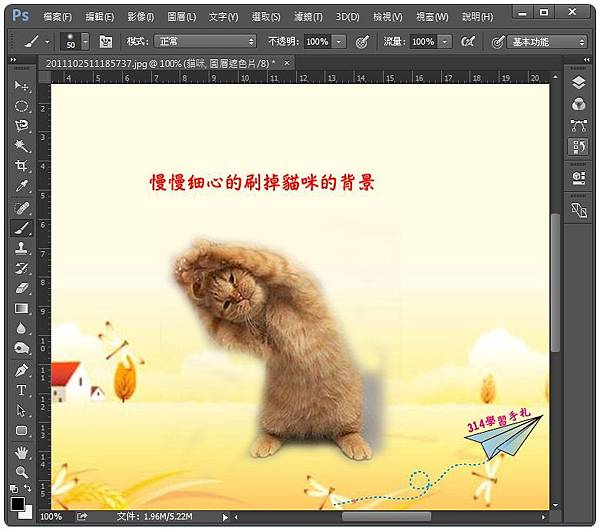Toggle the brush panel button

coord(106,41)
